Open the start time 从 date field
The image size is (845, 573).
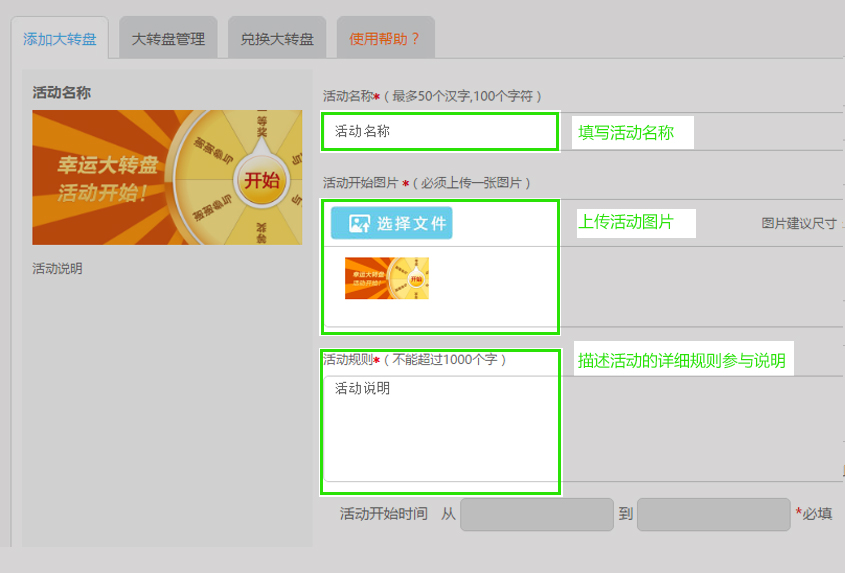tap(536, 514)
